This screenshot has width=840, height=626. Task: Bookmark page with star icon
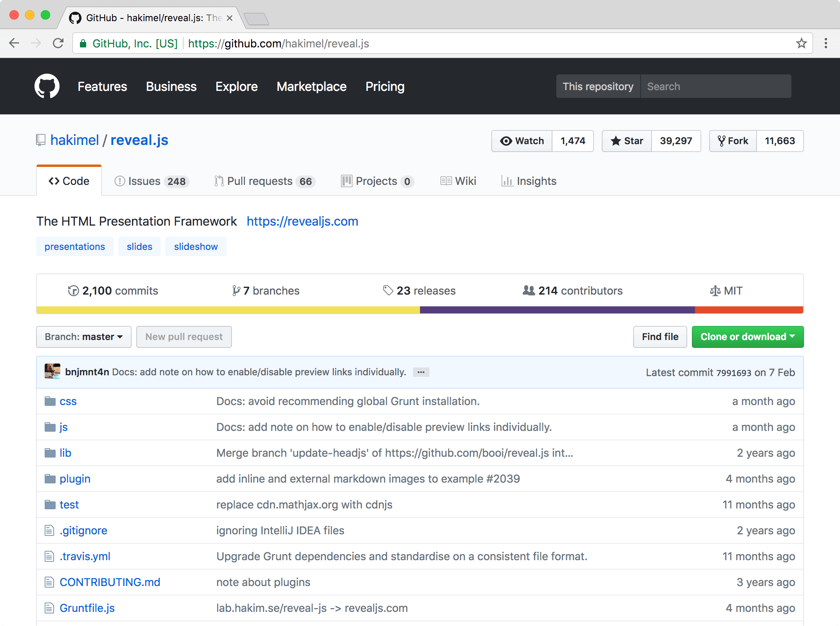801,43
